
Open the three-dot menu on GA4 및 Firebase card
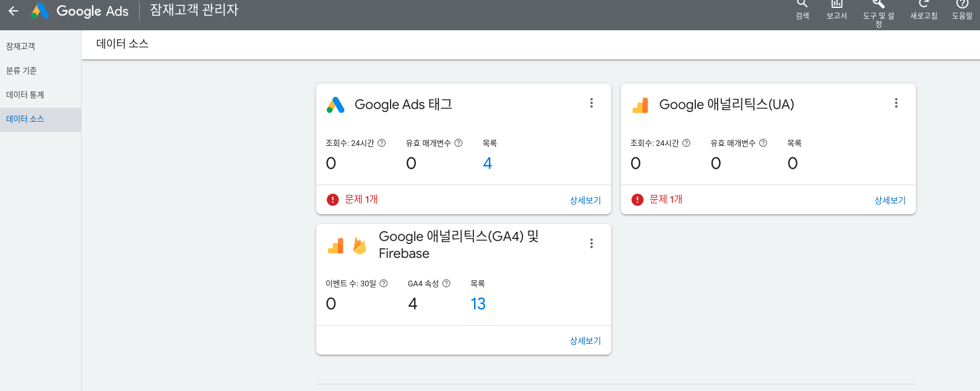click(591, 244)
